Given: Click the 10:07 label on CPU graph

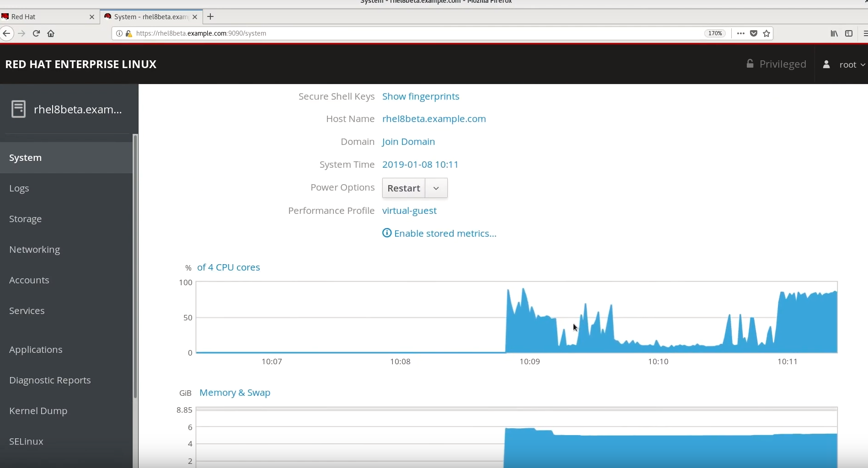Looking at the screenshot, I should point(272,362).
